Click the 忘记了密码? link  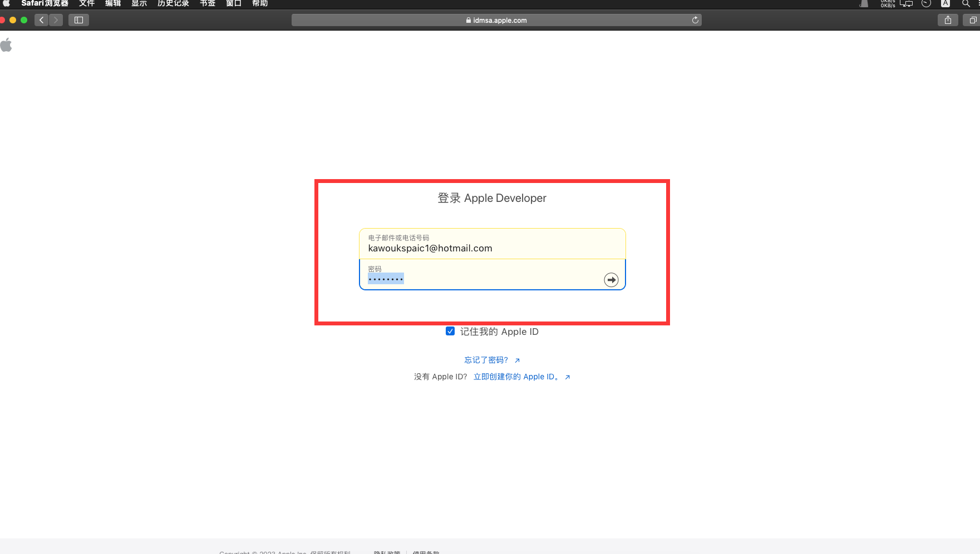click(492, 360)
